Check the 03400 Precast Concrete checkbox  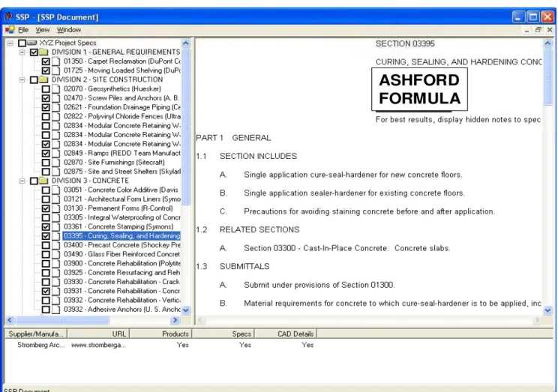point(46,245)
